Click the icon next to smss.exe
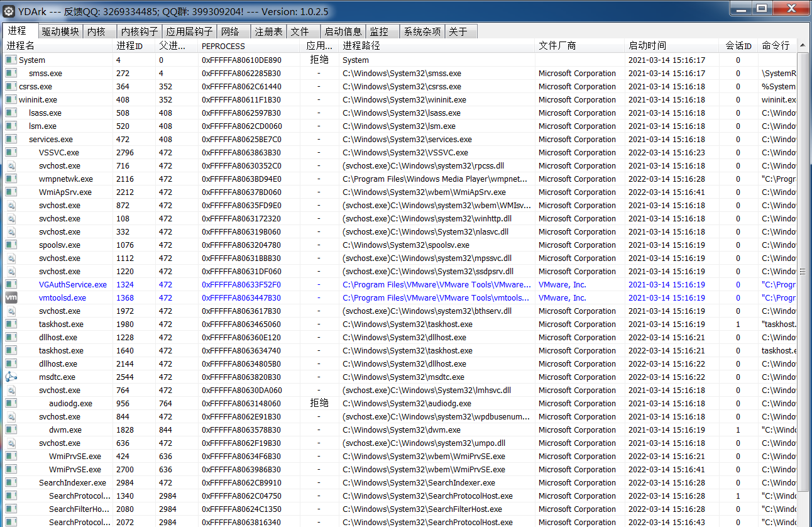 [11, 74]
